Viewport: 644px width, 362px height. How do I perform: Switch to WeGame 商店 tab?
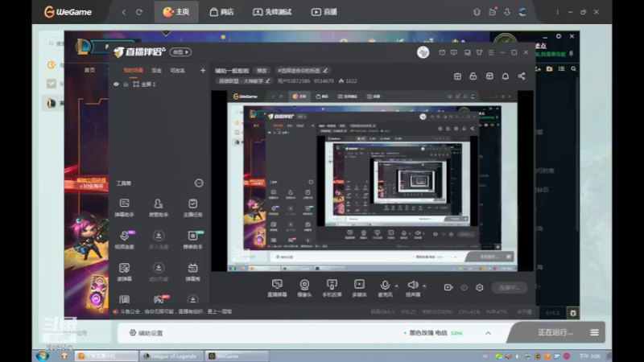tap(222, 12)
